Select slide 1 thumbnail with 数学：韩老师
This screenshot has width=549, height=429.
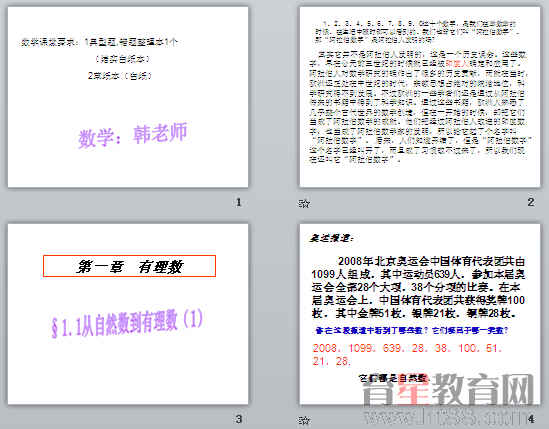coord(128,97)
